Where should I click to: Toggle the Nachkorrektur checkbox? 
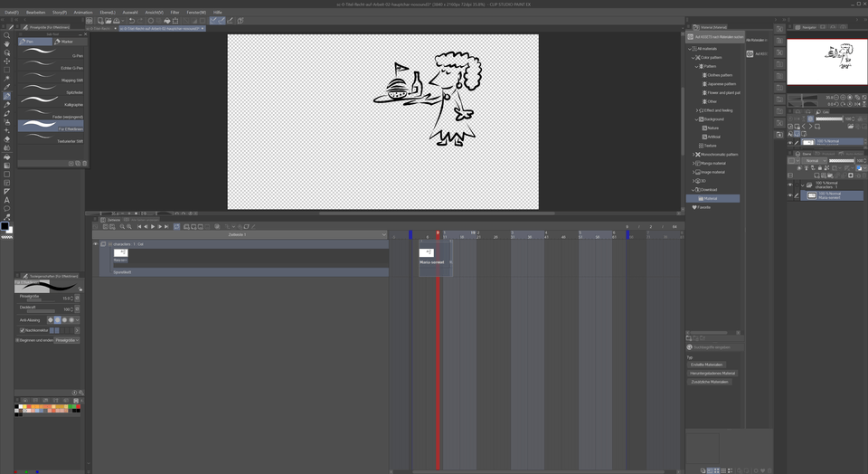point(22,330)
